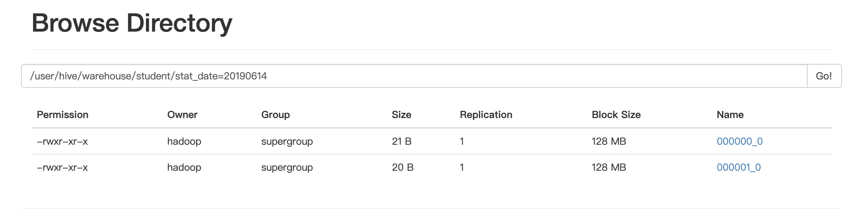Click replication value in the second row
Screen dimensions: 868x222
[462, 167]
